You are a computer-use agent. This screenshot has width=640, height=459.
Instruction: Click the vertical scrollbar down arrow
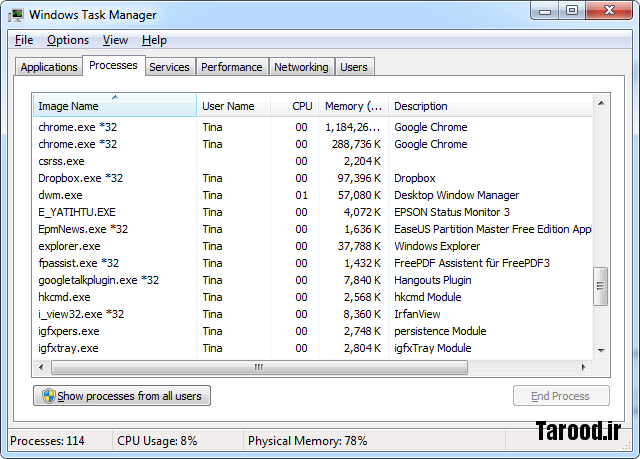click(601, 350)
